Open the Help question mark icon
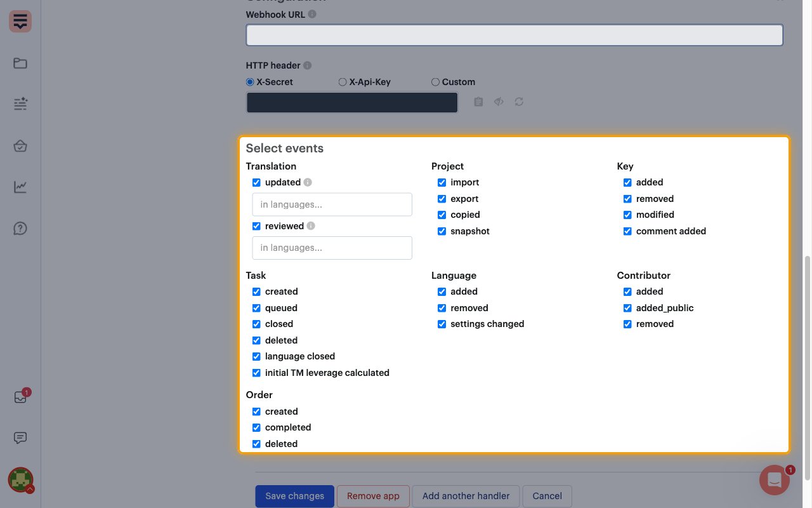Viewport: 812px width, 508px height. coord(20,229)
